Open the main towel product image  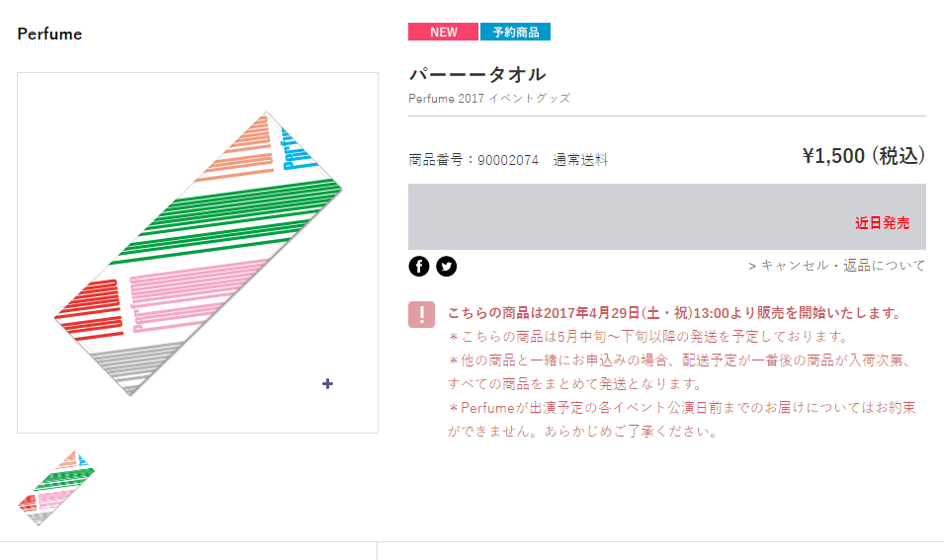click(x=198, y=253)
